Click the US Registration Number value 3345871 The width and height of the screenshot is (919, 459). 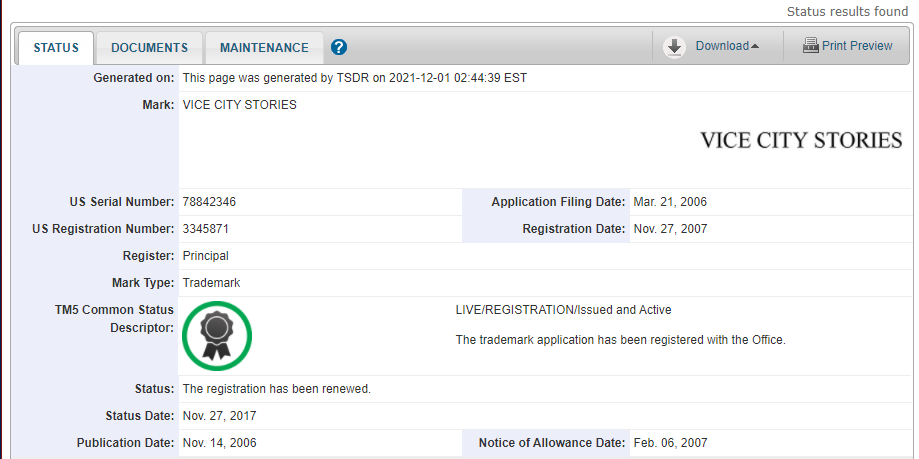(205, 229)
